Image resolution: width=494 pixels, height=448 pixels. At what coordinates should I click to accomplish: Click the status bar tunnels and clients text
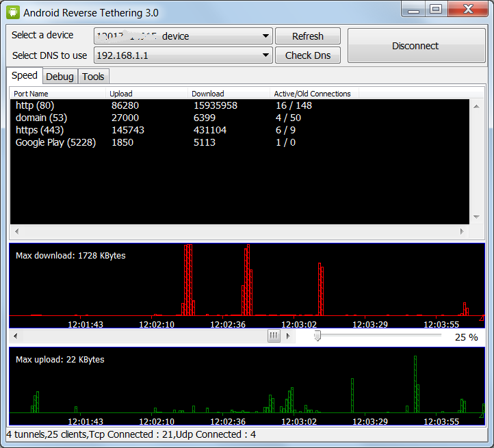[x=131, y=434]
